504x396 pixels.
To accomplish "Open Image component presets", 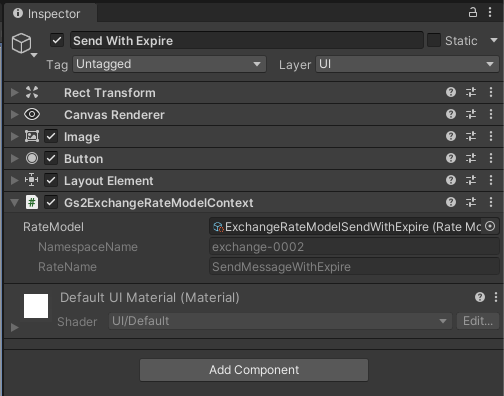I will pos(471,136).
